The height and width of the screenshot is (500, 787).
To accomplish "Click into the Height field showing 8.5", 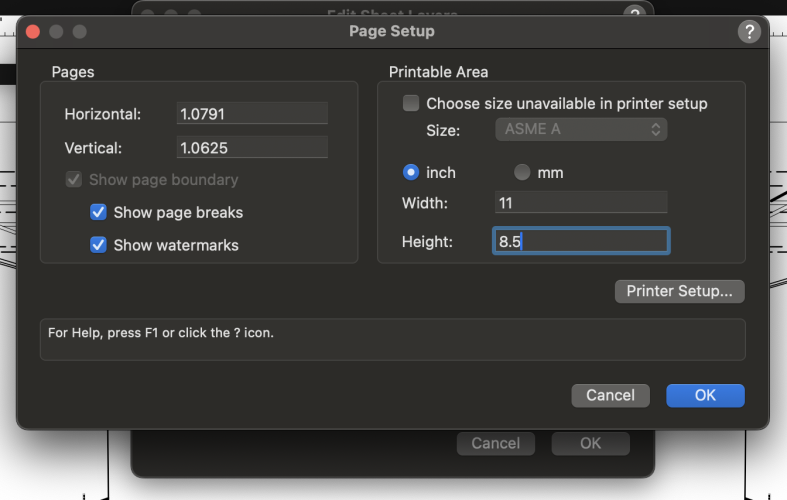I will click(x=580, y=241).
